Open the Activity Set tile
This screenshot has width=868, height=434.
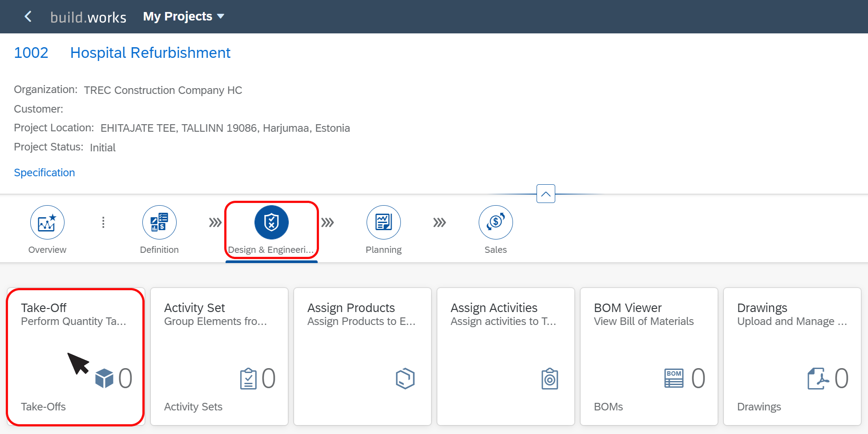tap(219, 357)
